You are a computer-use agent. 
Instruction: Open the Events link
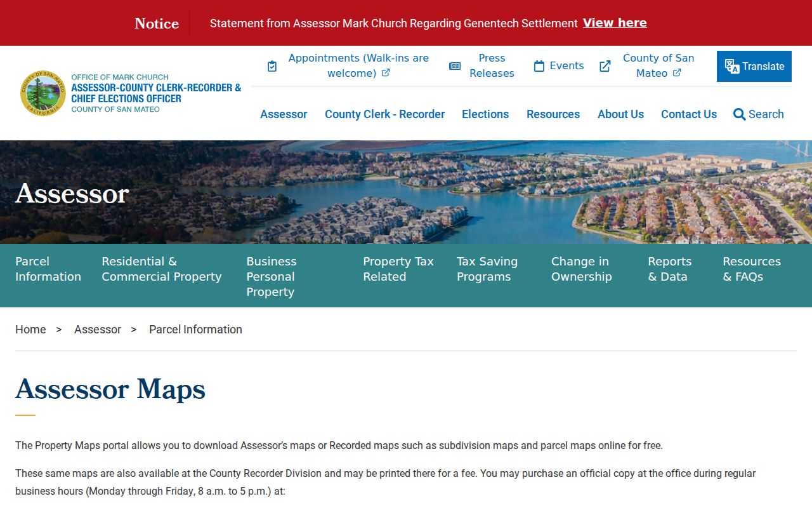(566, 66)
